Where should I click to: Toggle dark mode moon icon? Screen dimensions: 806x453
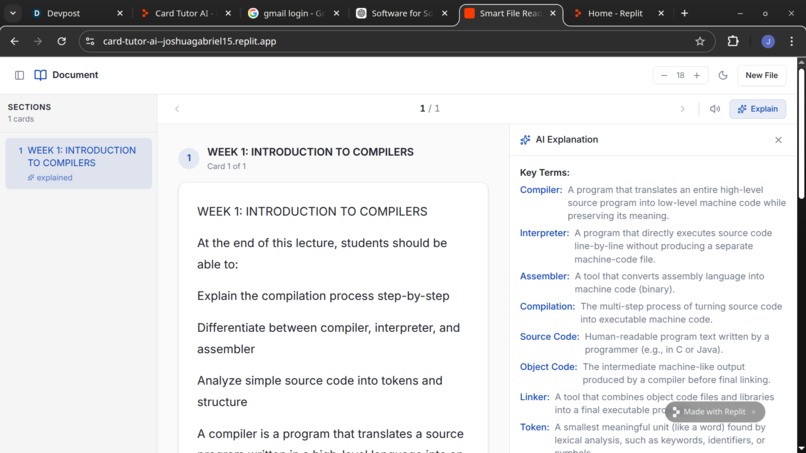[723, 75]
